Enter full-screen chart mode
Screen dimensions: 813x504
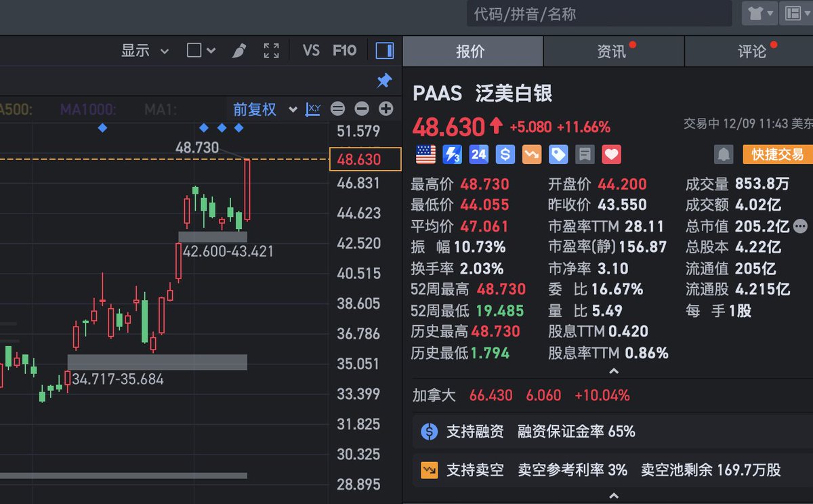click(272, 51)
